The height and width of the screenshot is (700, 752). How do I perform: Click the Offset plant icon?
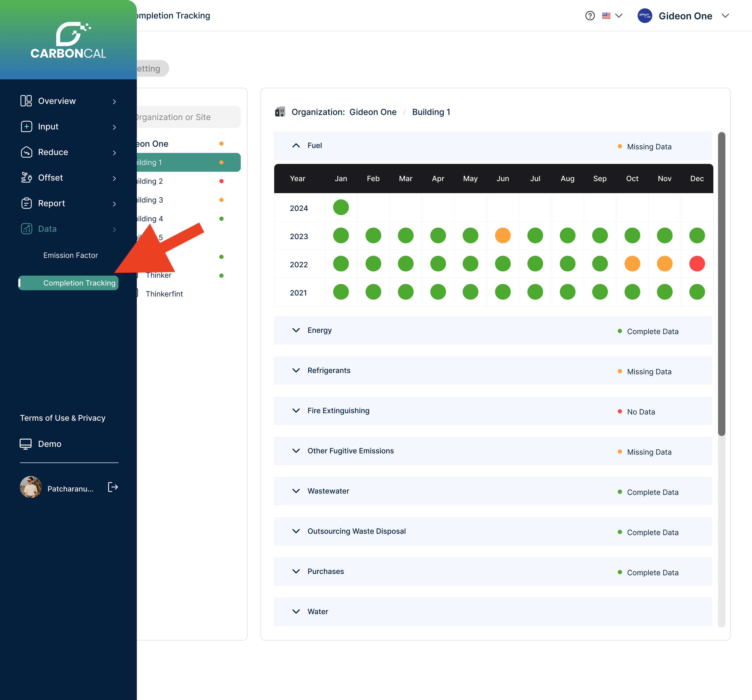click(26, 178)
